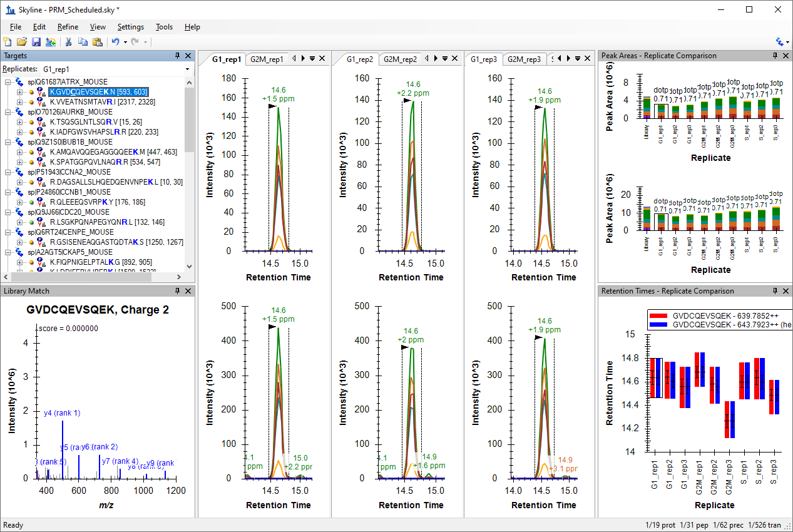Click the green status dot beside R.QLEEQSVRPK.Y
This screenshot has width=793, height=532.
click(x=31, y=202)
